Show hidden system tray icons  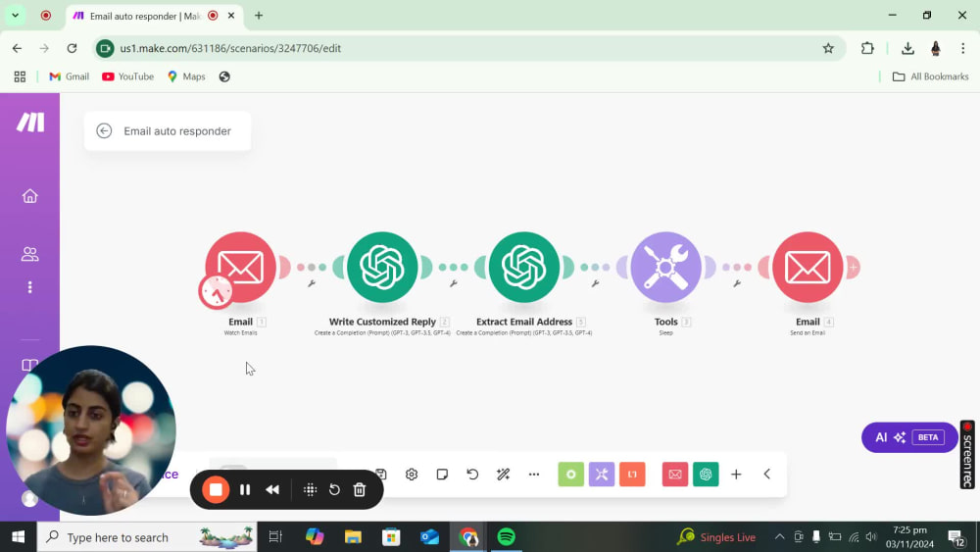[x=779, y=537]
